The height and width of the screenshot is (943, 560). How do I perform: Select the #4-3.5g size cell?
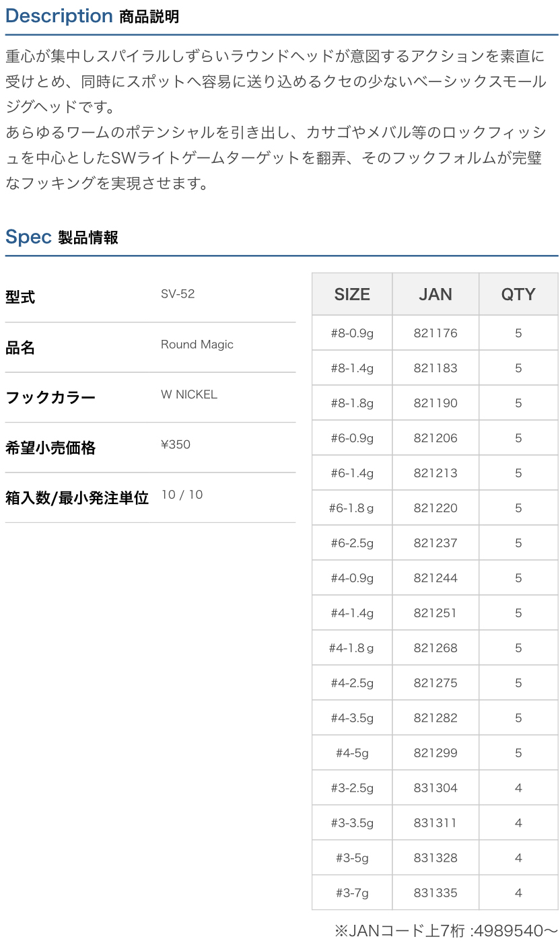pos(352,718)
